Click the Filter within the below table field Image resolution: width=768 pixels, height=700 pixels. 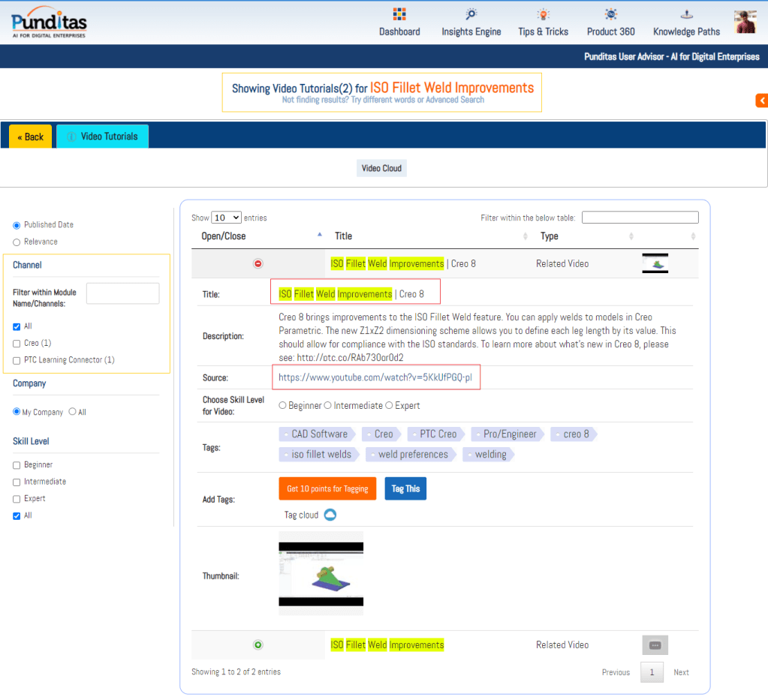(x=640, y=218)
